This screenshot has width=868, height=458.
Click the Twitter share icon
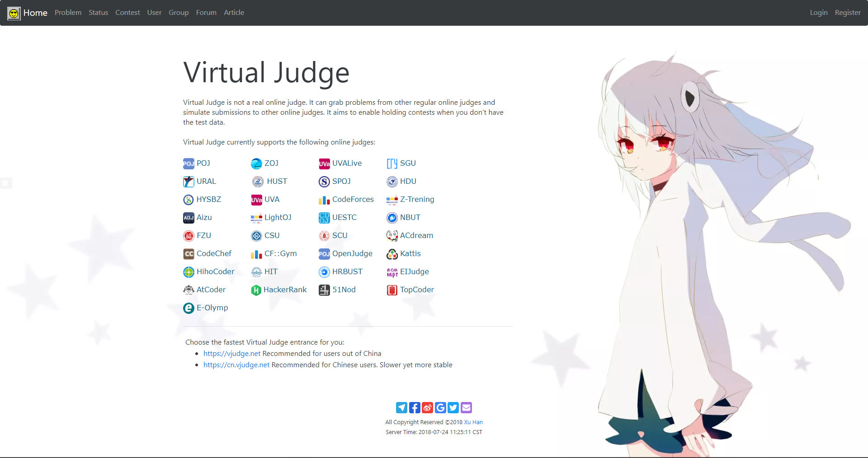pos(453,407)
